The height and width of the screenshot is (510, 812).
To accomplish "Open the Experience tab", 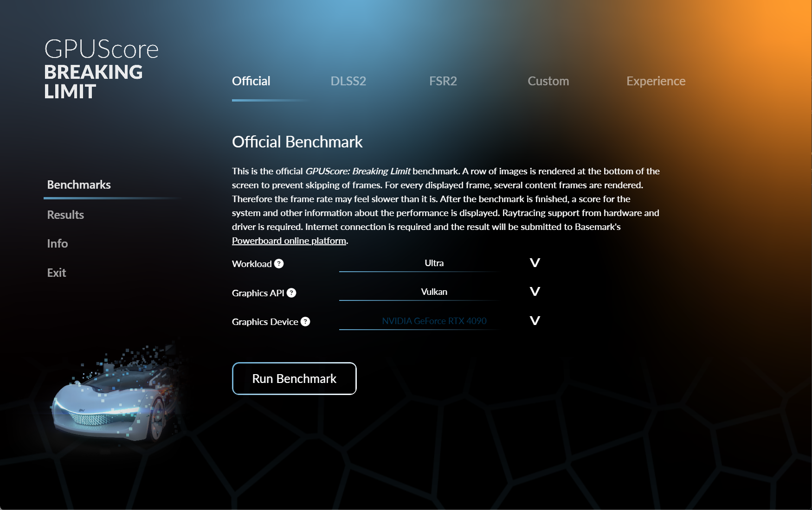I will pos(656,81).
